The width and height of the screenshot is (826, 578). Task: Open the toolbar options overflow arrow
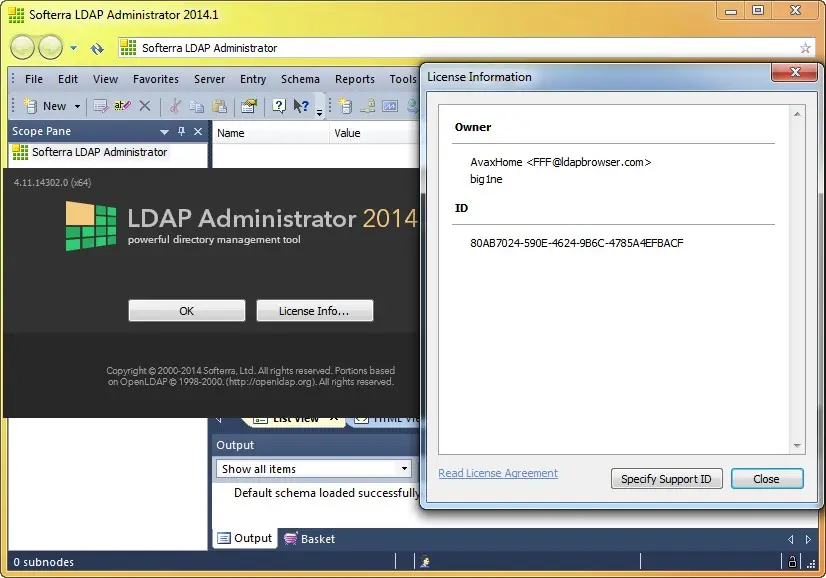(319, 112)
